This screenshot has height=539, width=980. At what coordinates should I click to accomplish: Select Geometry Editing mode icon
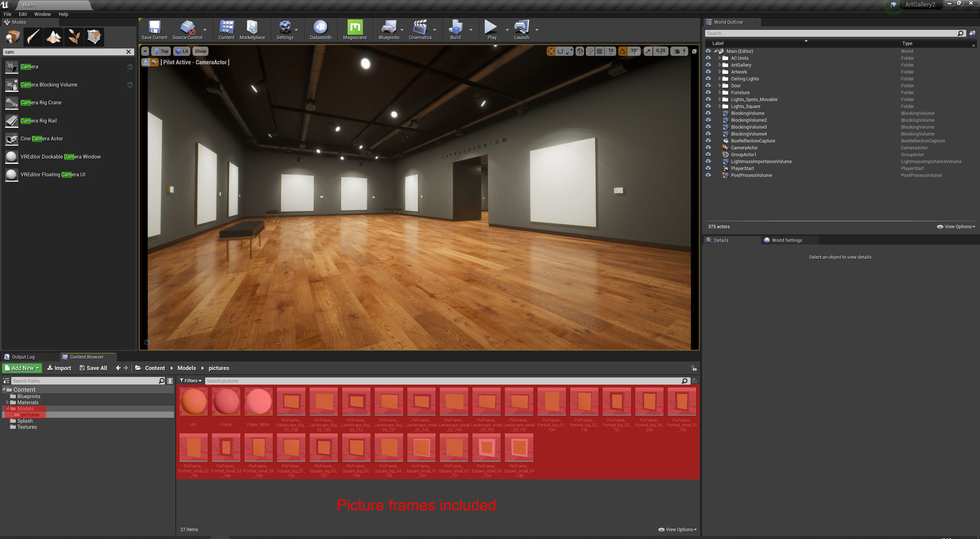[94, 37]
